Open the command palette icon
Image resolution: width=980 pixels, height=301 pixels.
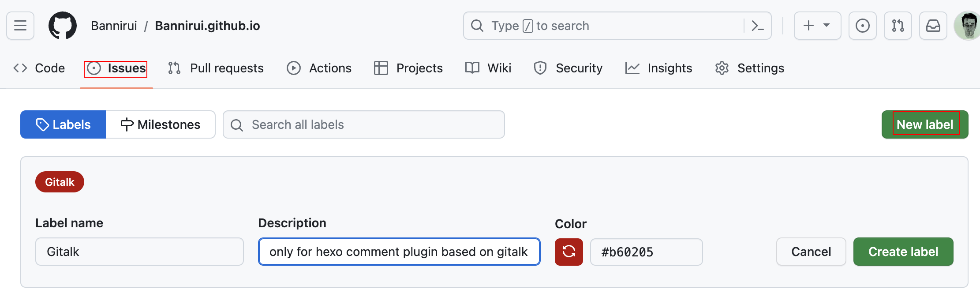point(757,26)
